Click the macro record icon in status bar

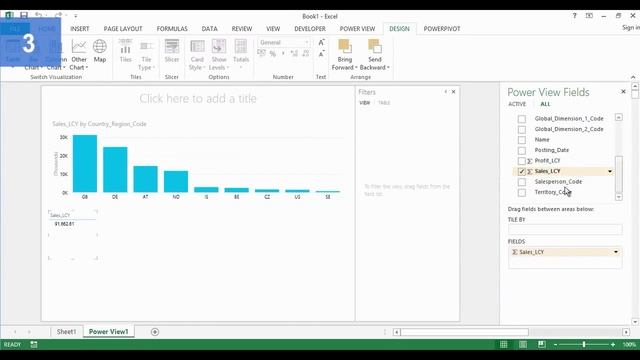click(x=34, y=344)
